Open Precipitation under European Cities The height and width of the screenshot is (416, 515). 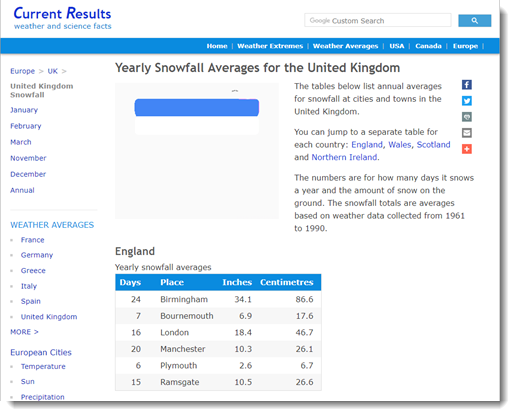tap(42, 397)
